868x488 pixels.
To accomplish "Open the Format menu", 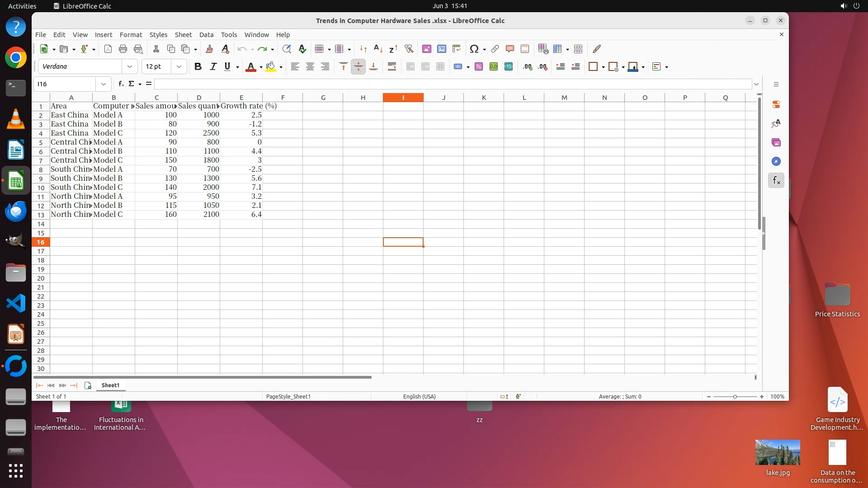I will pyautogui.click(x=131, y=35).
